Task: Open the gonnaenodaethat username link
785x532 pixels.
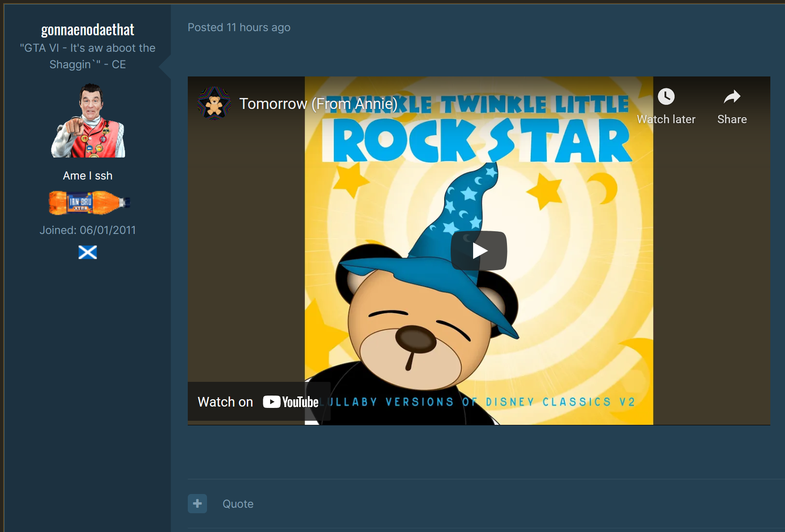Action: (x=87, y=30)
